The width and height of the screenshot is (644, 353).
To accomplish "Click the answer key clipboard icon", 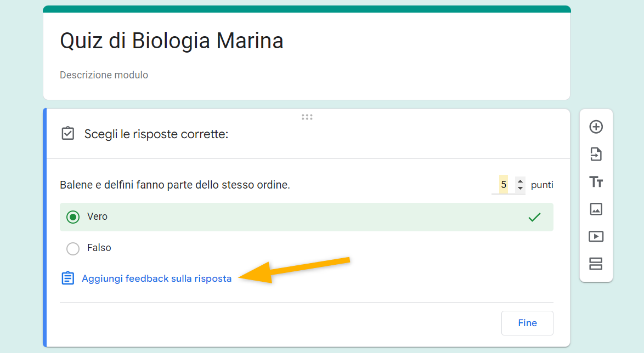I will tap(68, 134).
